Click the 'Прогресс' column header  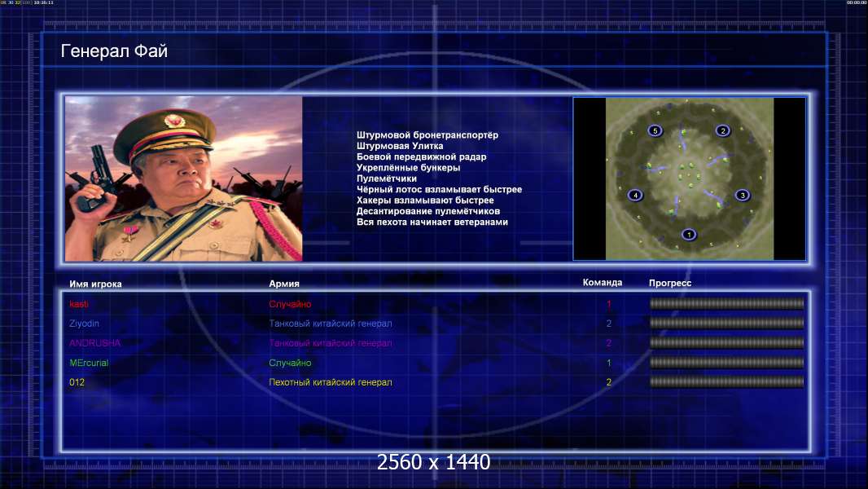coord(670,283)
